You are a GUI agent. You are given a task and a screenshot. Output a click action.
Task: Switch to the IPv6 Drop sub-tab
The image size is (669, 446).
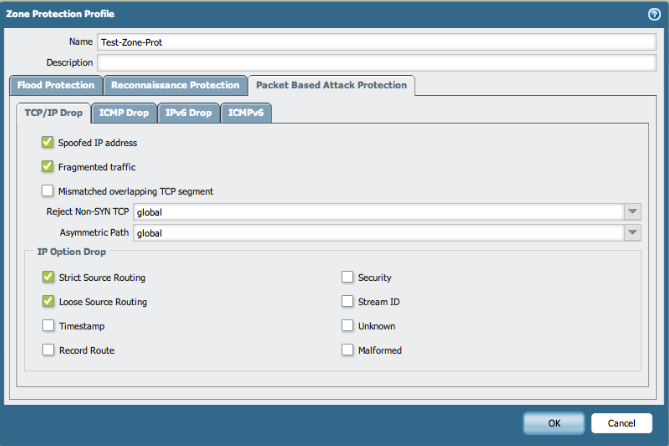coord(188,113)
